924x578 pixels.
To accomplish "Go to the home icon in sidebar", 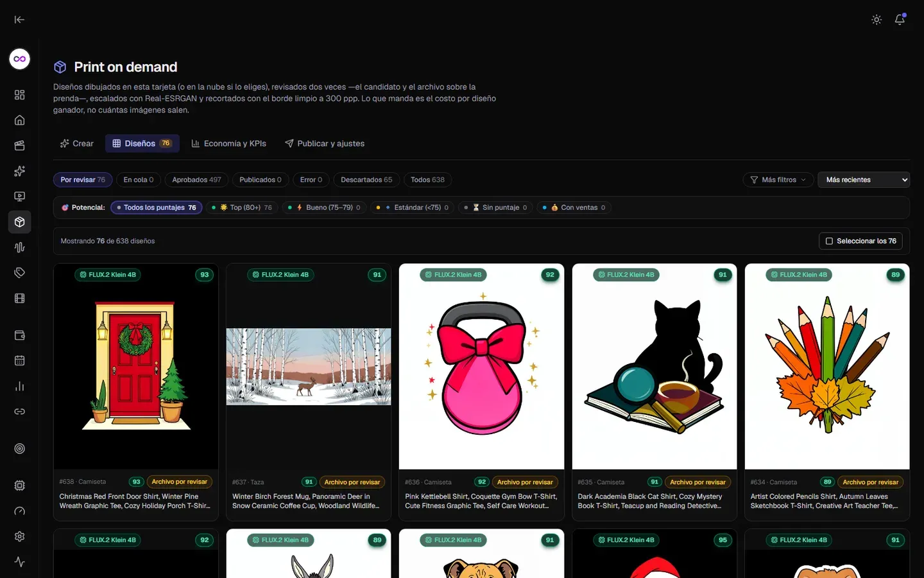I will pos(20,120).
